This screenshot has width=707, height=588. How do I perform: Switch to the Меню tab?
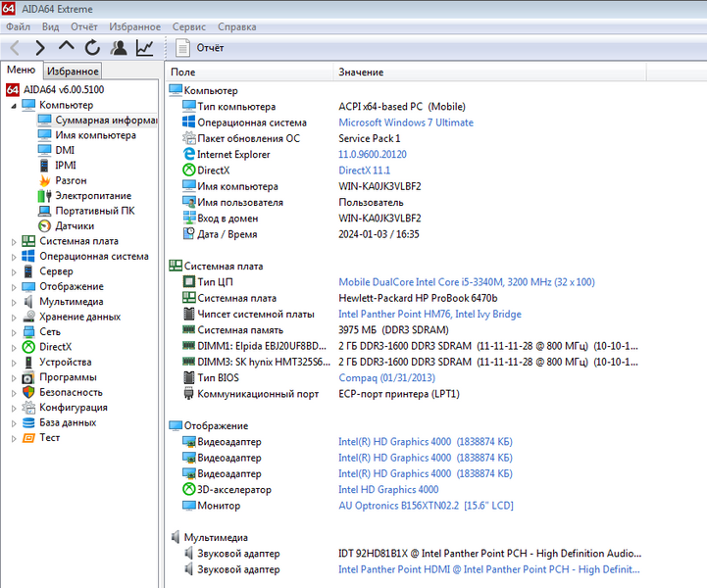(x=22, y=70)
